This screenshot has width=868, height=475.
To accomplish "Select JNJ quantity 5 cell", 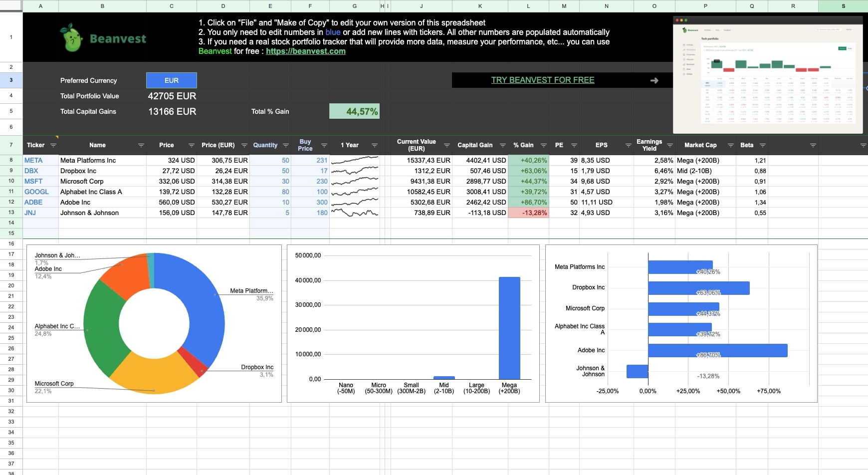I will pyautogui.click(x=270, y=213).
